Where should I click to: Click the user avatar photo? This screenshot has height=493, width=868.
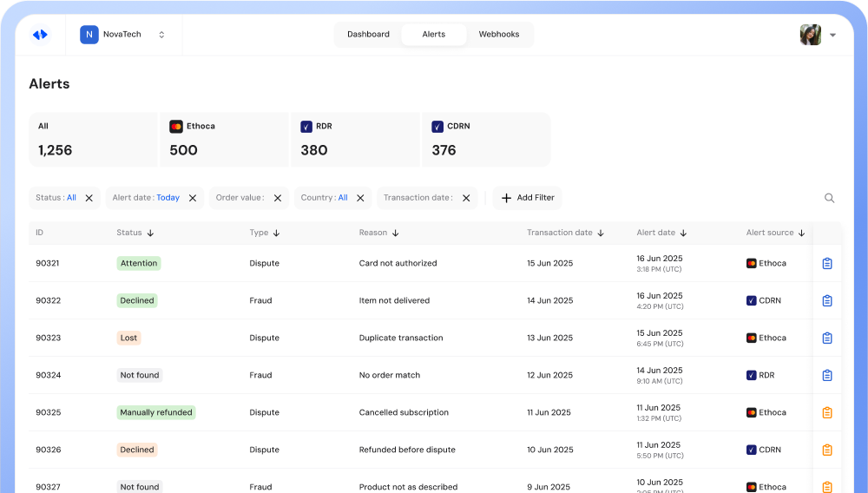tap(810, 35)
